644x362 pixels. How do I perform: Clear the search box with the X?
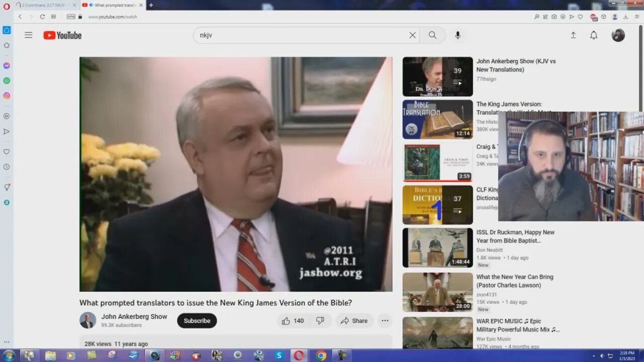coord(413,35)
